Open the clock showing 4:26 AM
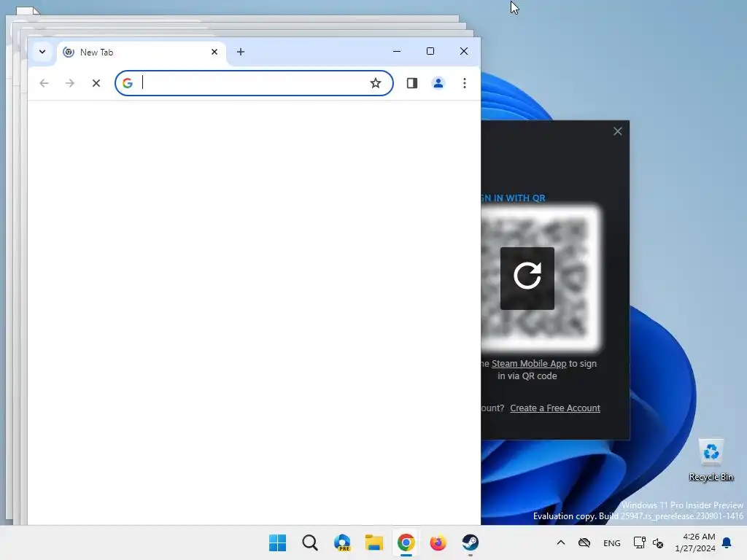Viewport: 747px width, 560px height. point(695,542)
